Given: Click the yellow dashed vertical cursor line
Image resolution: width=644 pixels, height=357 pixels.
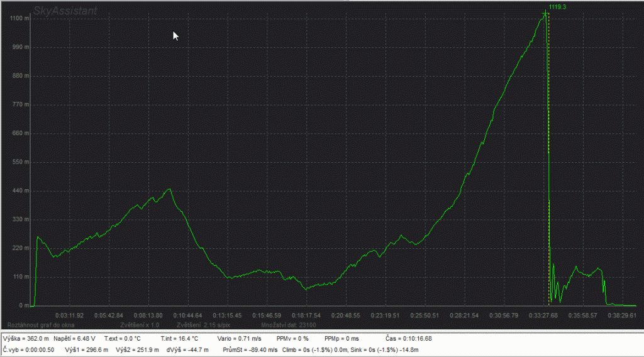Looking at the screenshot, I should point(549,157).
